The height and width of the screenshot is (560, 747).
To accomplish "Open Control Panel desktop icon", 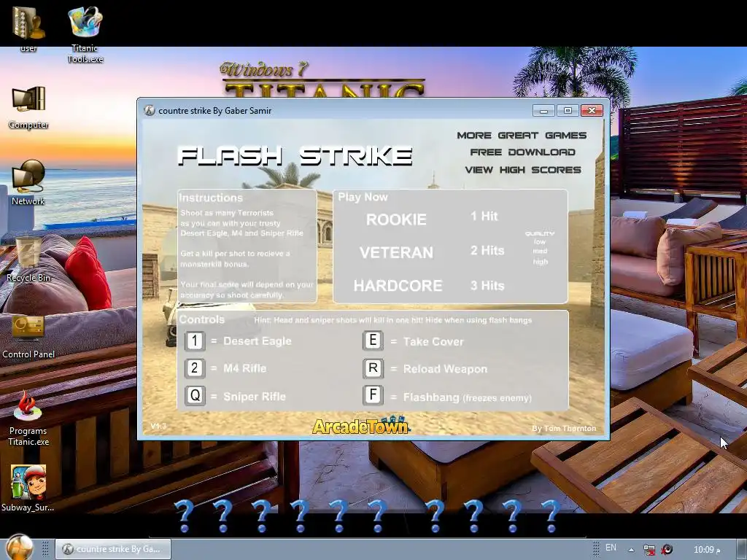I will click(28, 336).
